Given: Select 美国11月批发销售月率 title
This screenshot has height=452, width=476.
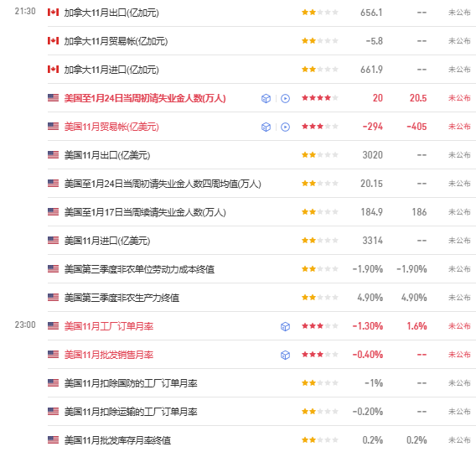Looking at the screenshot, I should [x=109, y=355].
